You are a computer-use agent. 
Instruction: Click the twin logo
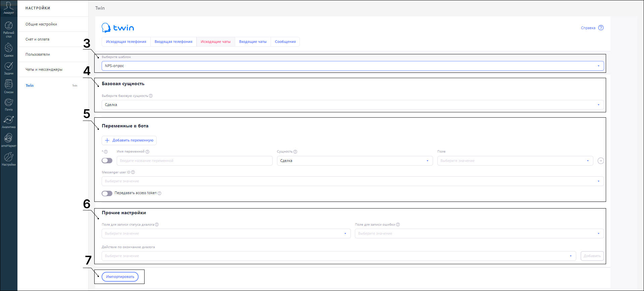(118, 28)
